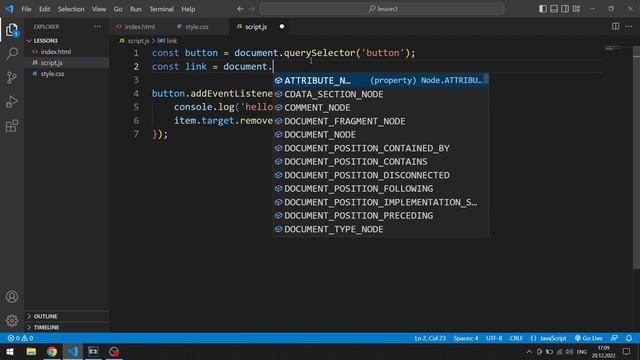Select DOCUMENT_FRAGMENT_NODE suggestion
Image resolution: width=640 pixels, height=360 pixels.
point(380,121)
